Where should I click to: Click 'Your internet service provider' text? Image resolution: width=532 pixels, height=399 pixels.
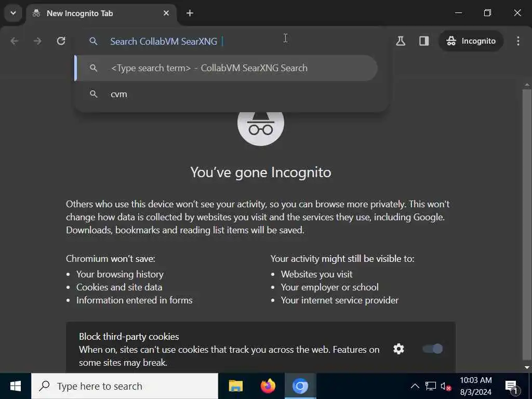pos(340,300)
